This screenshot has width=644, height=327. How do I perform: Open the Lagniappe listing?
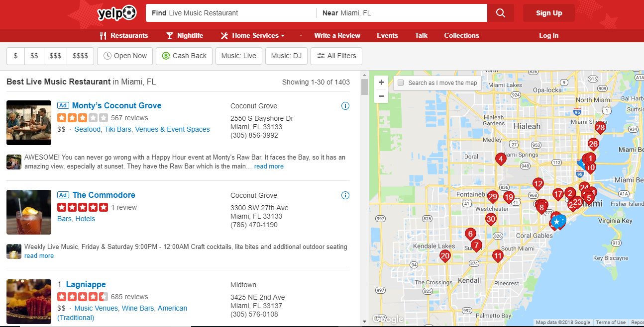click(86, 284)
